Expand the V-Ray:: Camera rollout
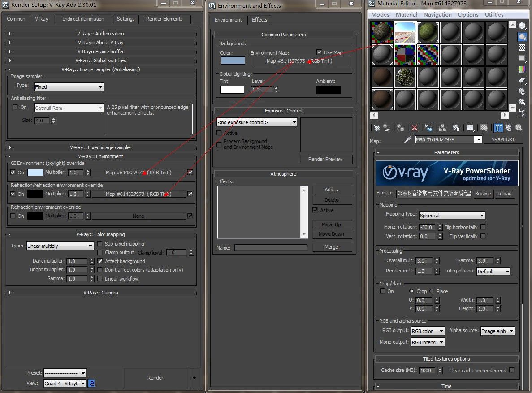The height and width of the screenshot is (393, 532). [101, 293]
